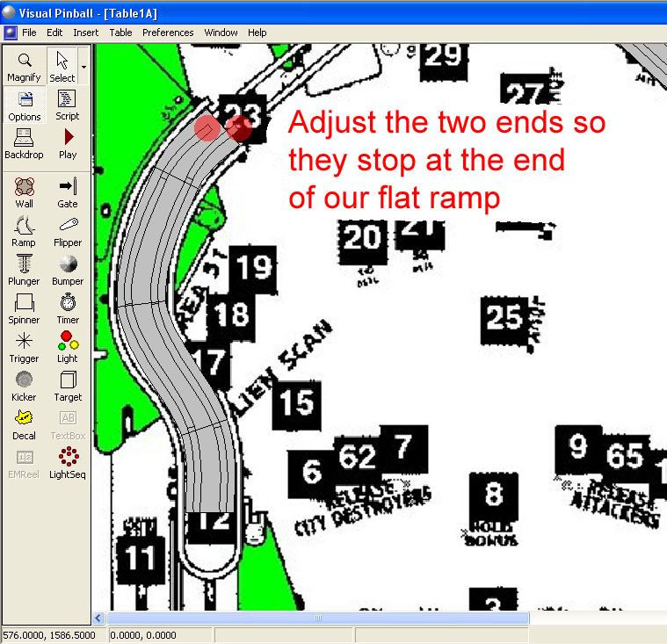Select the Light tool

(68, 347)
